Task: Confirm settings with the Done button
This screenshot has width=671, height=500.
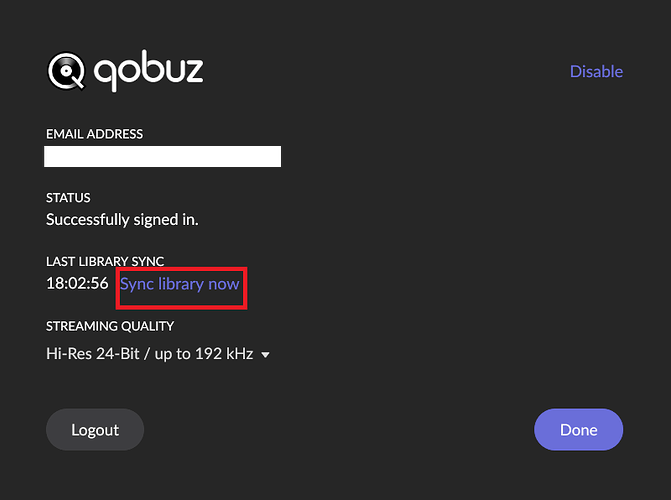Action: (x=578, y=430)
